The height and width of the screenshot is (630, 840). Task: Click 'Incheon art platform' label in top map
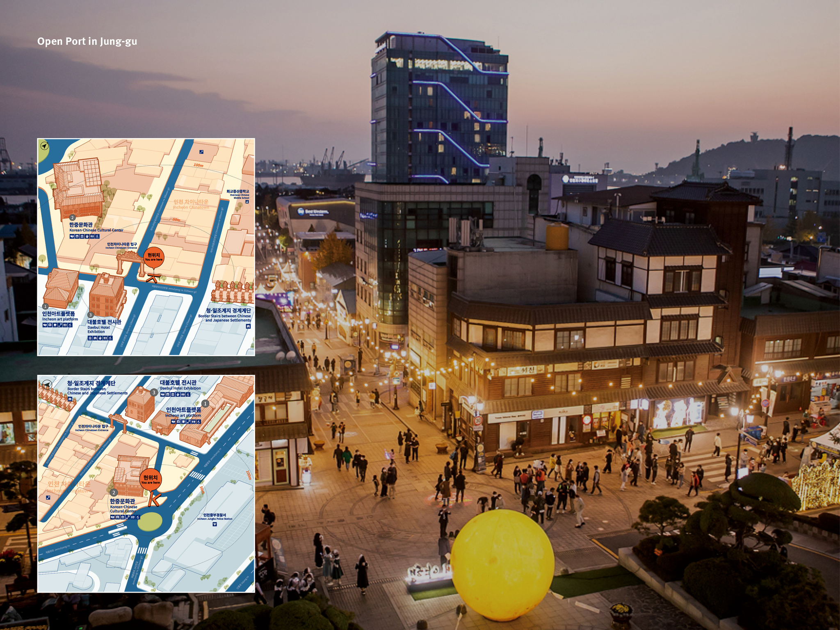pyautogui.click(x=60, y=319)
